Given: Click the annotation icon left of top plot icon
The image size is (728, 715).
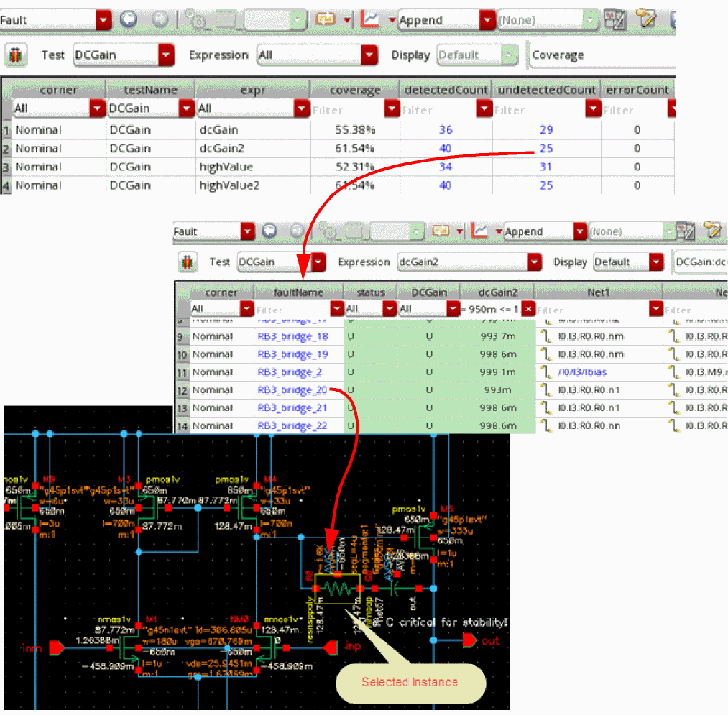Looking at the screenshot, I should (x=327, y=19).
